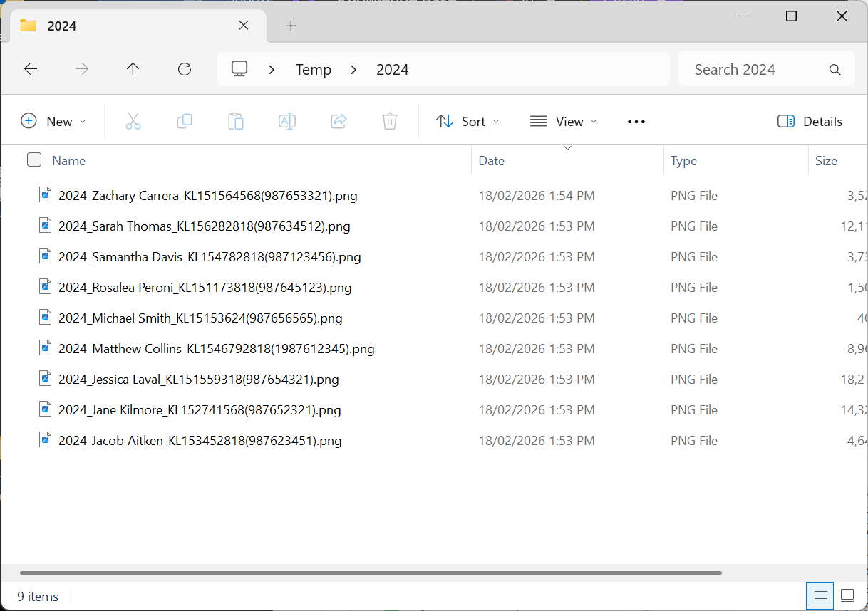Switch to the details list view in the status bar
The width and height of the screenshot is (868, 611).
820,596
